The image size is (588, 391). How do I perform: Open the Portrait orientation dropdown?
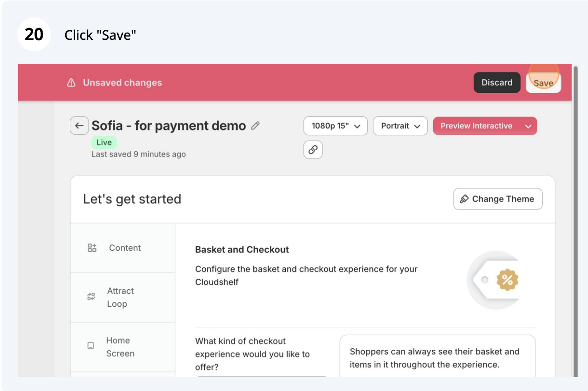pyautogui.click(x=400, y=126)
